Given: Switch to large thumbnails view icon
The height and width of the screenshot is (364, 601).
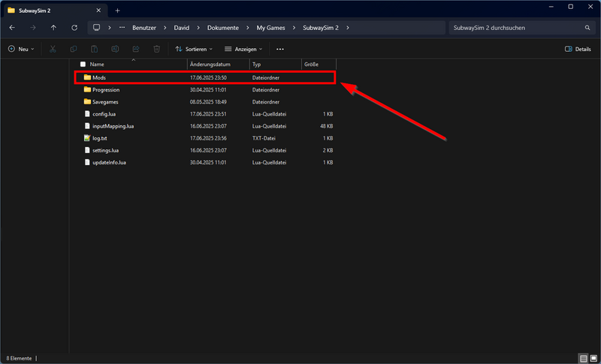Looking at the screenshot, I should (593, 359).
